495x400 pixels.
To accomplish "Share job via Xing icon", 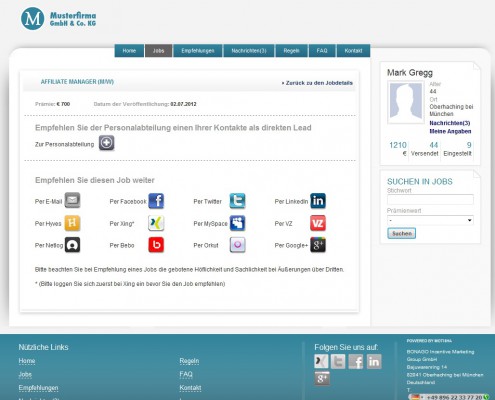I will (156, 223).
